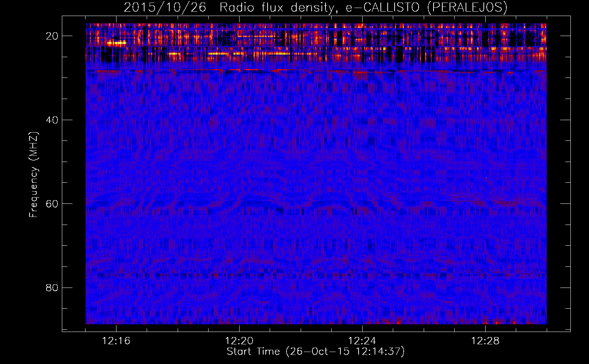Click the frequency axis label 80
Screen dimensions: 589x364
pyautogui.click(x=52, y=288)
